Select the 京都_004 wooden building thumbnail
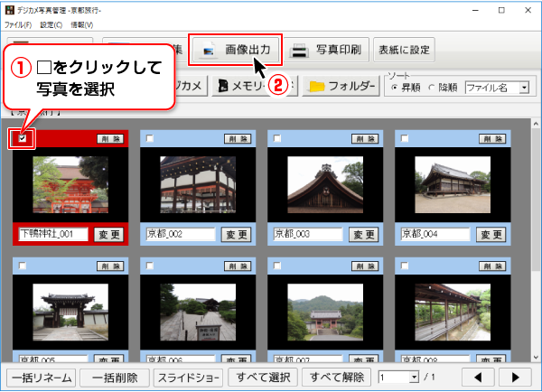The image size is (542, 392). (453, 184)
